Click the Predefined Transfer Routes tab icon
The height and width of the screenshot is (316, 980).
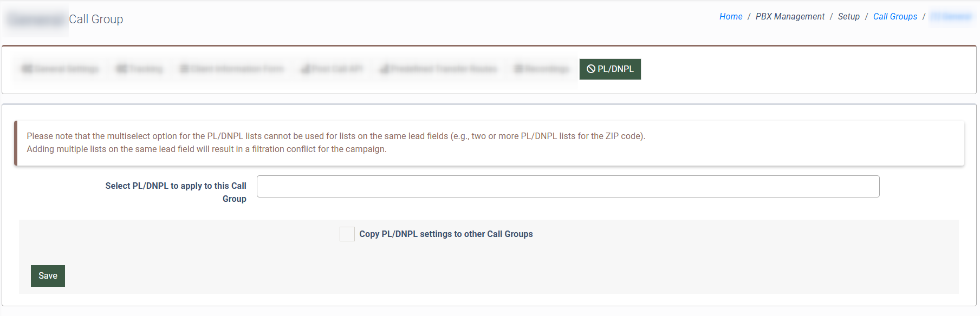click(385, 69)
